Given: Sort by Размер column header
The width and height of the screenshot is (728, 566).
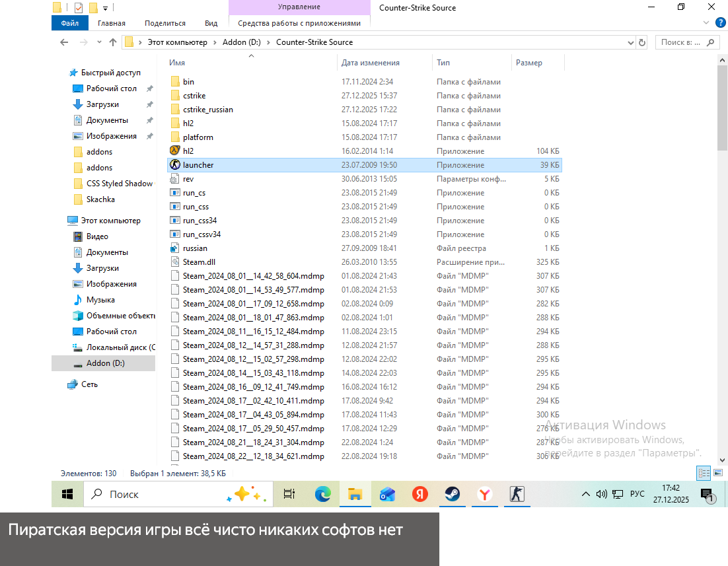Looking at the screenshot, I should click(x=528, y=63).
